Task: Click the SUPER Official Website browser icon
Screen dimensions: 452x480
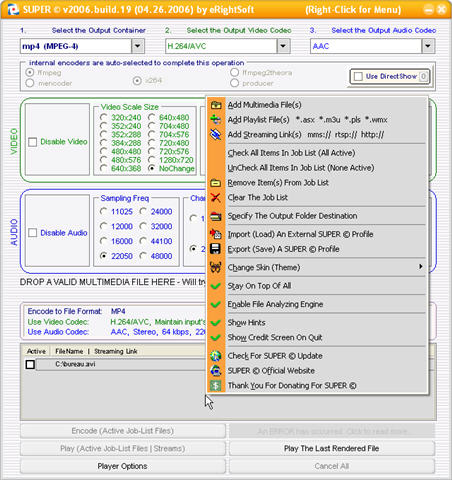Action: point(216,371)
